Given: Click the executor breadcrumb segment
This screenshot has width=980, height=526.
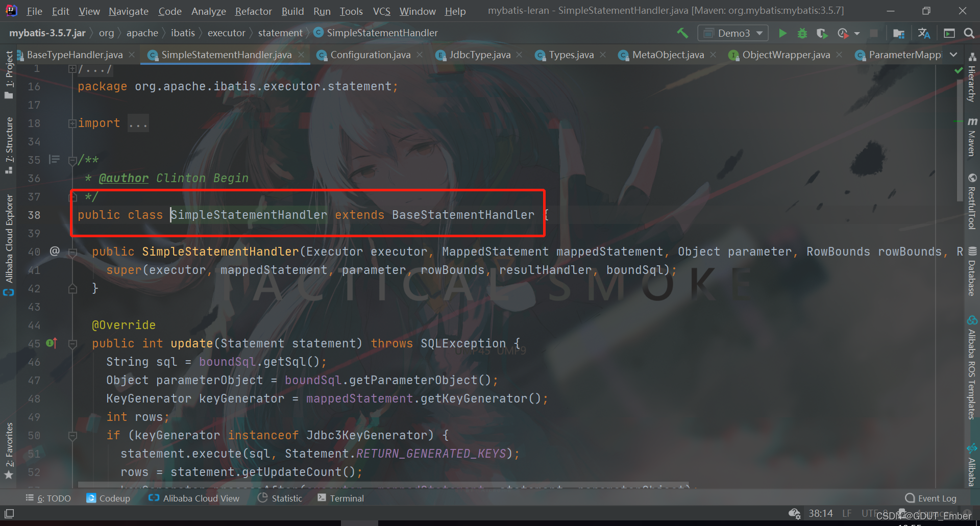Looking at the screenshot, I should pyautogui.click(x=227, y=33).
